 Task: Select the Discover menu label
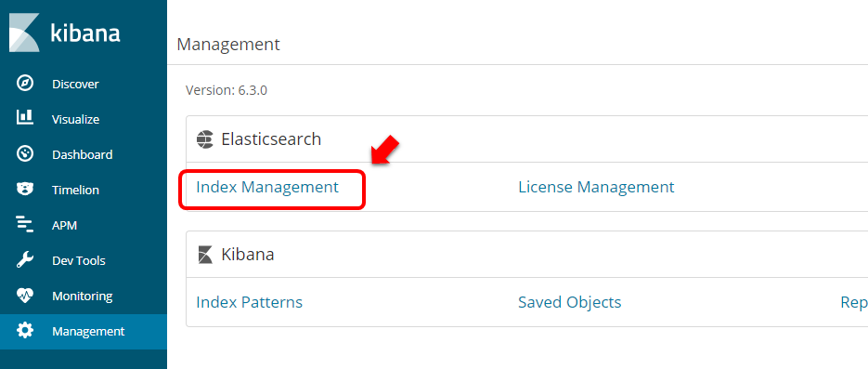pyautogui.click(x=75, y=85)
